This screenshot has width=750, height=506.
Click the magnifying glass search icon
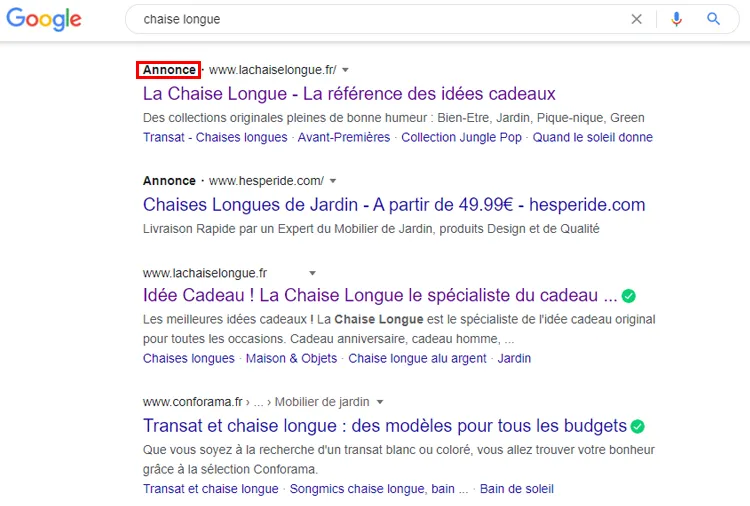(713, 19)
